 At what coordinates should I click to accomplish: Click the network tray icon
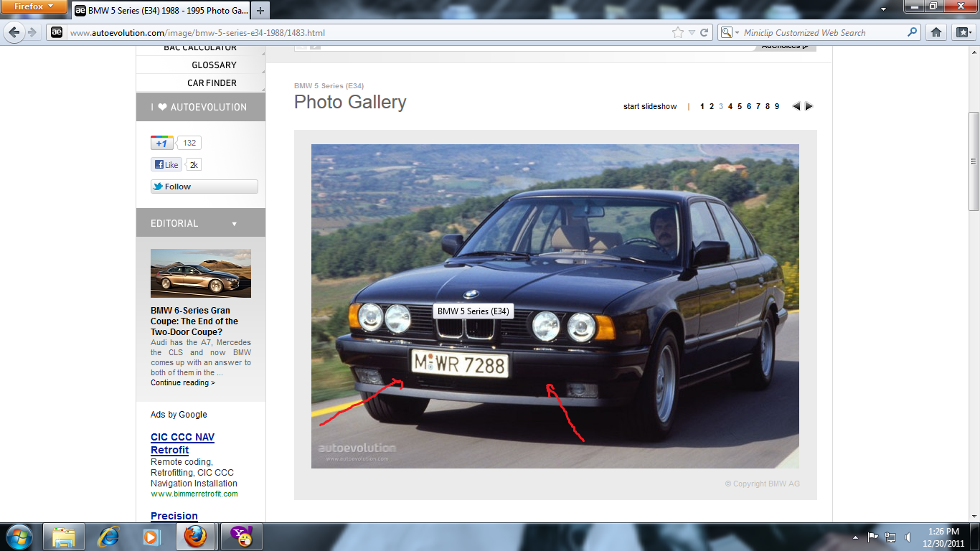[x=890, y=537]
